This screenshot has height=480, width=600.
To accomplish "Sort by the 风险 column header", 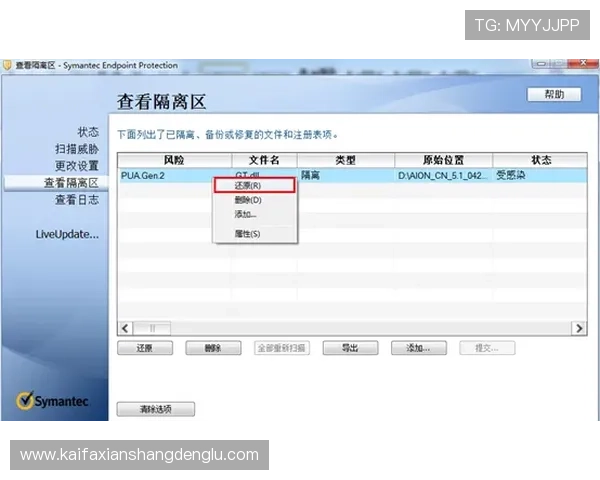I will [x=174, y=160].
